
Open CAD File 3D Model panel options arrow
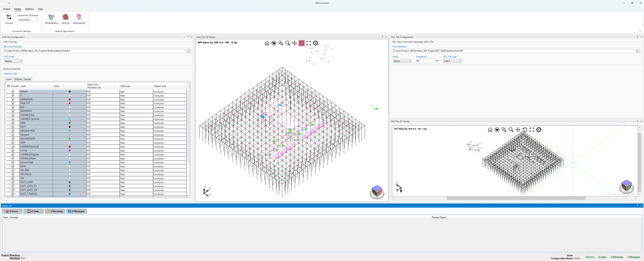pos(379,37)
